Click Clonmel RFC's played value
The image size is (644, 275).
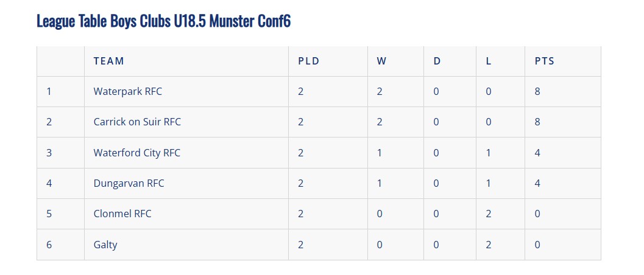point(301,214)
